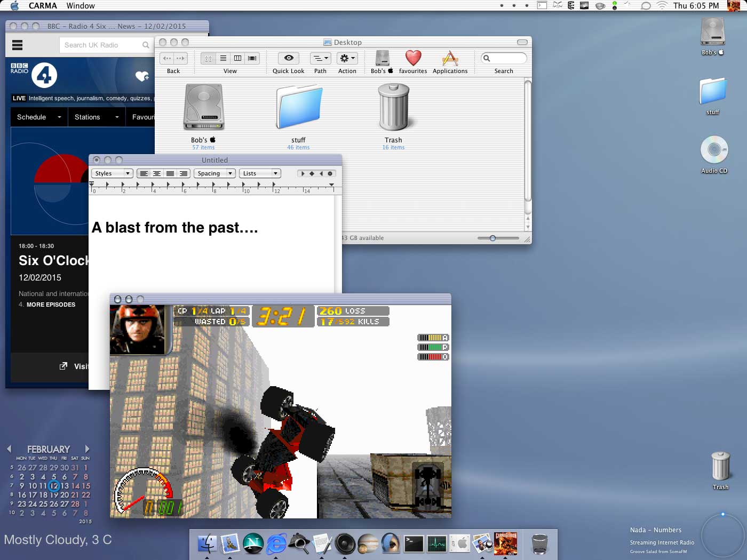Click the Wi-Fi status menu icon
The image size is (747, 560).
pyautogui.click(x=662, y=5)
